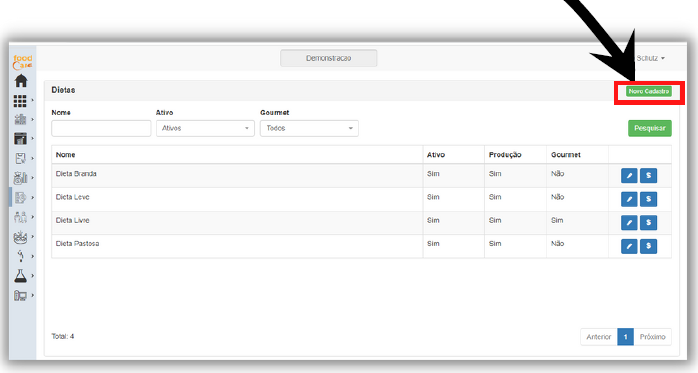Expand the storefront sidebar chevron
Viewport: 698px width, 373px height.
point(32,138)
